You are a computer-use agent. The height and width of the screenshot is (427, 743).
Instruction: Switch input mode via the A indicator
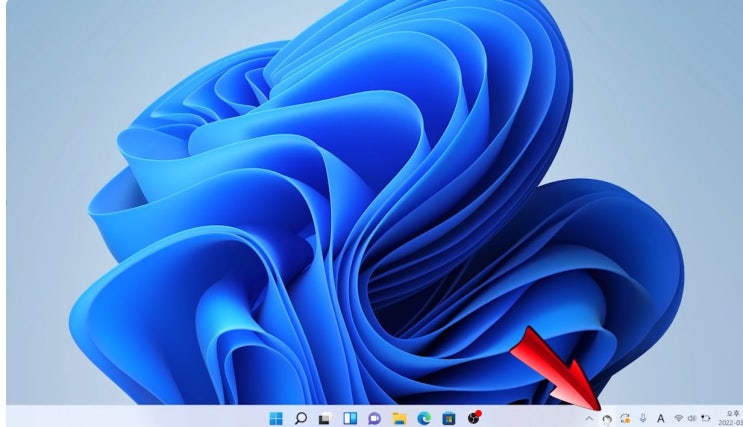(661, 418)
